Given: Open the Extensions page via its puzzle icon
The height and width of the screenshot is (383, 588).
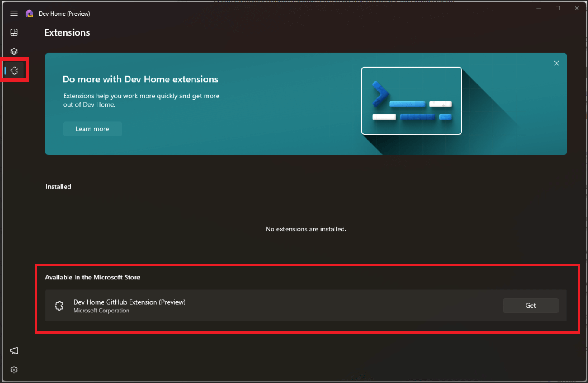Looking at the screenshot, I should point(14,70).
